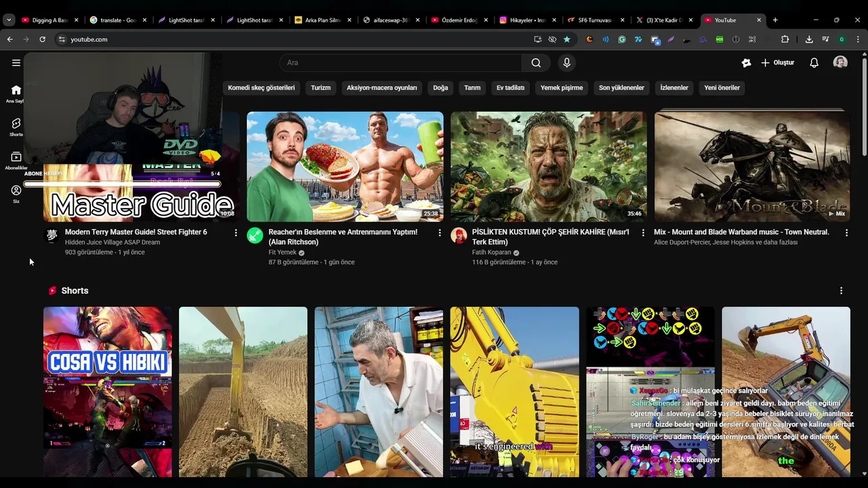Play the Reacher meal video thumbnail
This screenshot has height=488, width=868.
(x=345, y=167)
